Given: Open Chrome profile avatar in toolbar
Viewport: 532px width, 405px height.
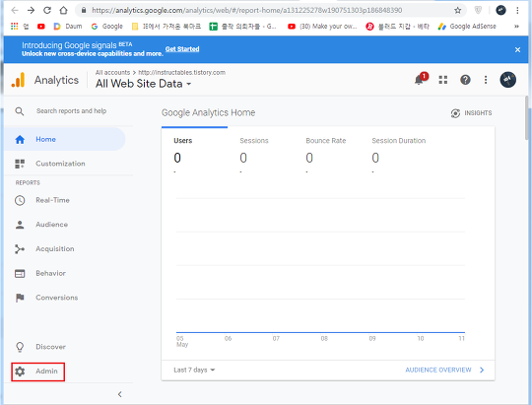Looking at the screenshot, I should click(x=500, y=10).
